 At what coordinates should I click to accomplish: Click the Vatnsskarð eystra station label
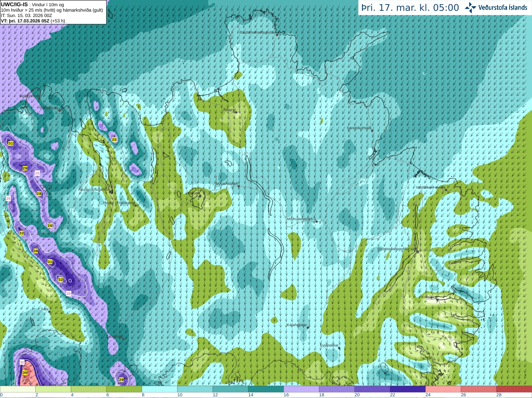pyautogui.click(x=430, y=187)
